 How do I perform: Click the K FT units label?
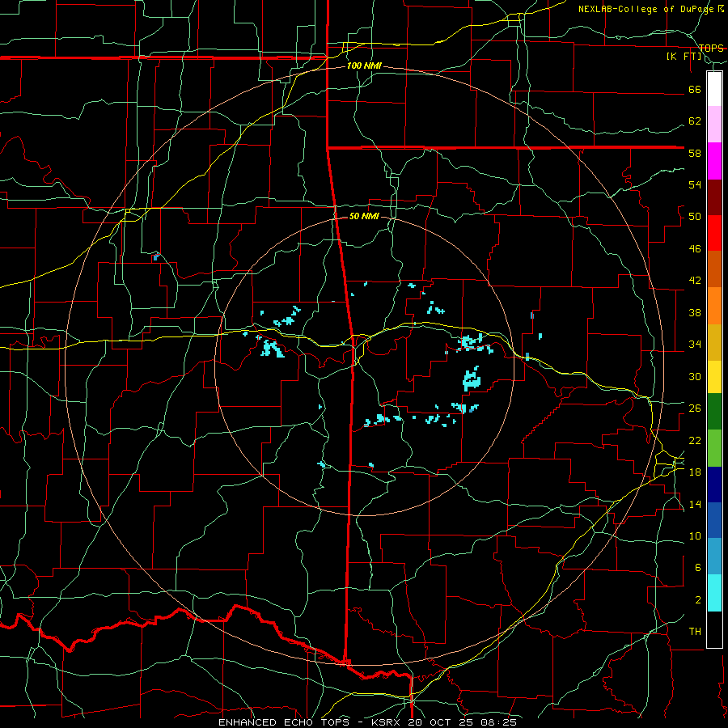(684, 57)
